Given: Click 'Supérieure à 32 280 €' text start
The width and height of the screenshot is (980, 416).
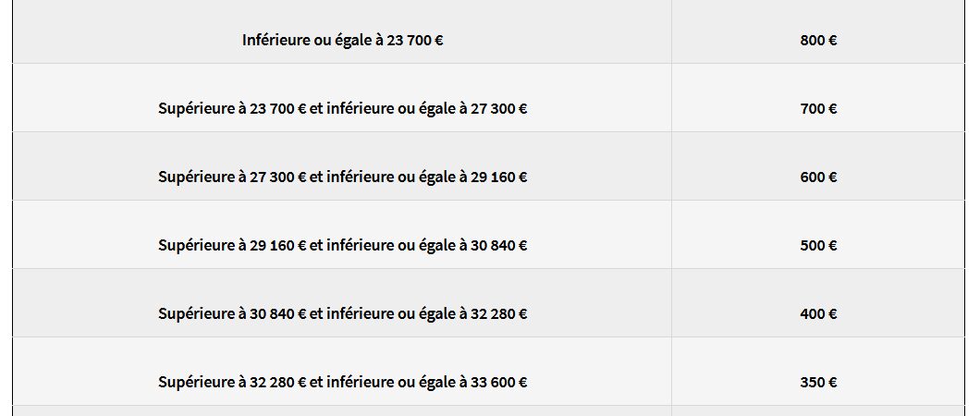Looking at the screenshot, I should point(232,383).
